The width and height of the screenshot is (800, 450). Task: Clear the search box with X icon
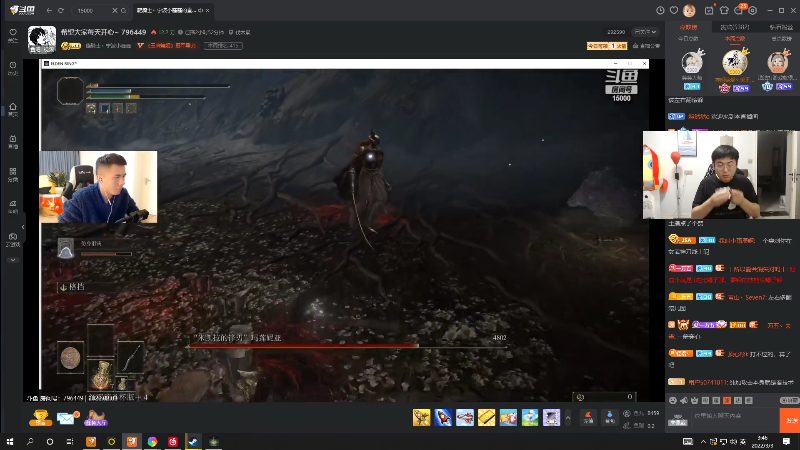click(x=115, y=10)
